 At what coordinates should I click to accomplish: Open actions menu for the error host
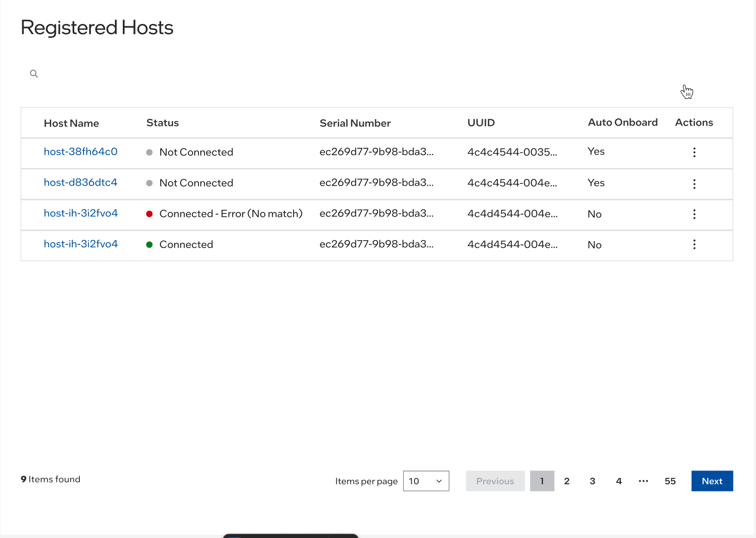tap(694, 214)
